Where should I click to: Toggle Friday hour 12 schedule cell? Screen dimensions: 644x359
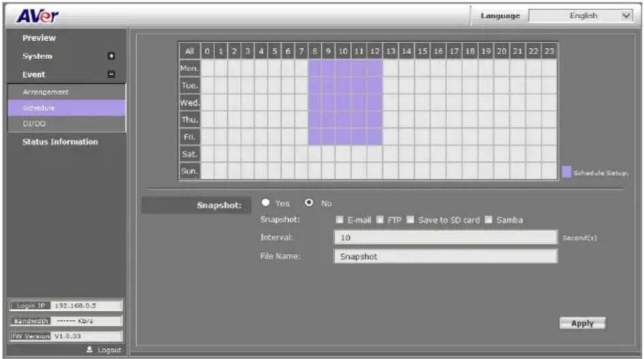[x=374, y=137]
